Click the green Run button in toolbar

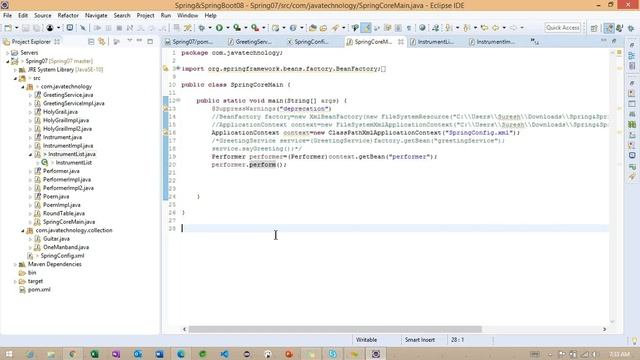point(219,28)
